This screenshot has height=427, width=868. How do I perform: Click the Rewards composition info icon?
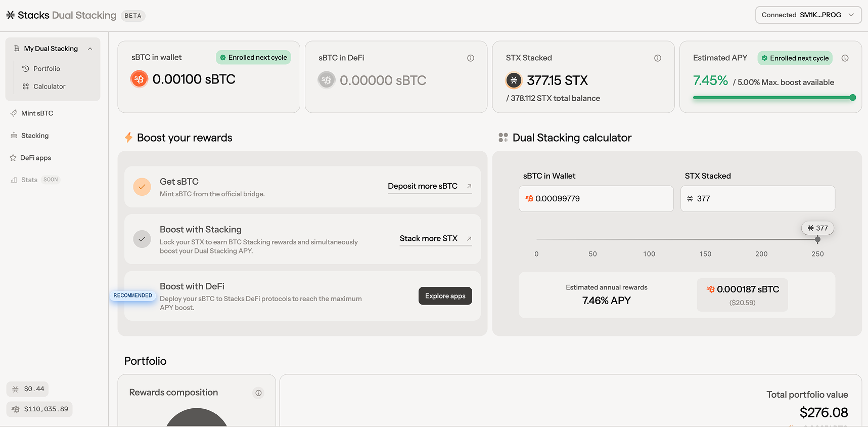point(258,393)
